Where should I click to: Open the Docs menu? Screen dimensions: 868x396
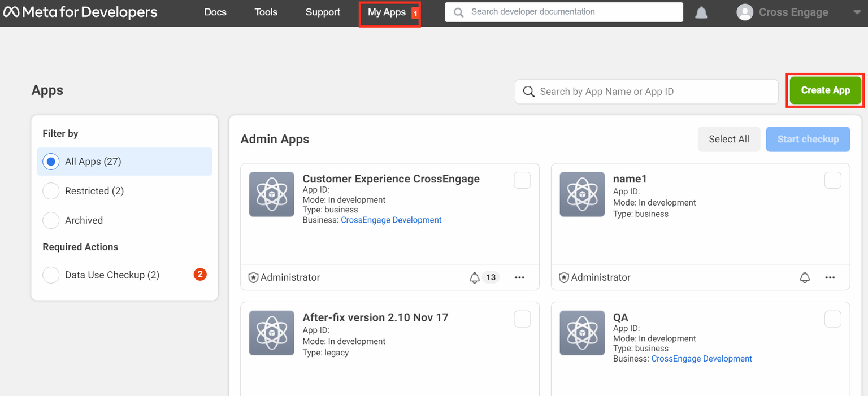pos(215,12)
